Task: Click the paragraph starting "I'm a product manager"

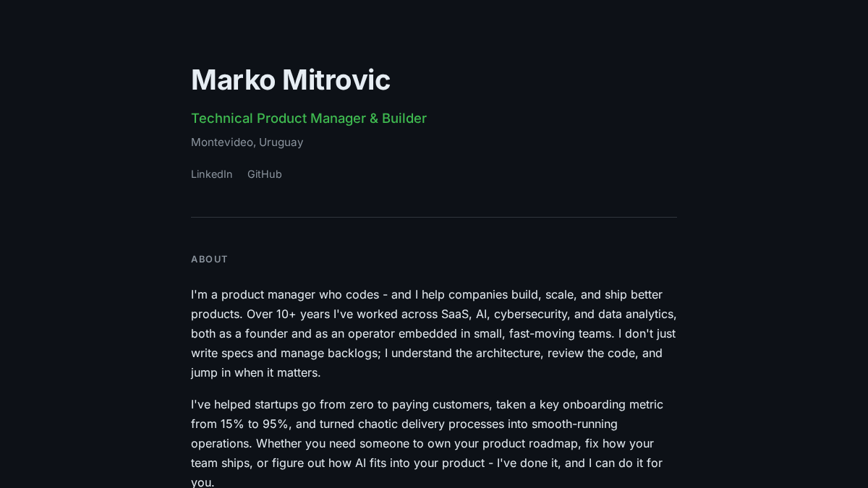Action: pos(434,333)
